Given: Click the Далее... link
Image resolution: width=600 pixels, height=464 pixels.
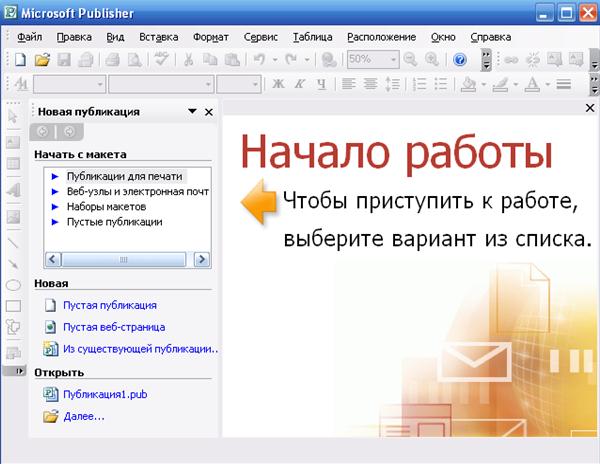Looking at the screenshot, I should coord(84,416).
